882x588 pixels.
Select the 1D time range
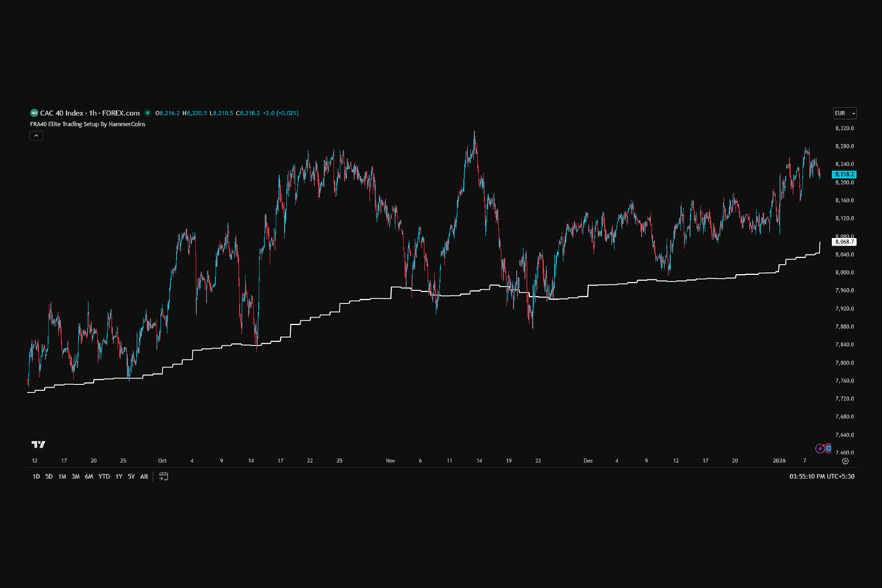[x=36, y=476]
